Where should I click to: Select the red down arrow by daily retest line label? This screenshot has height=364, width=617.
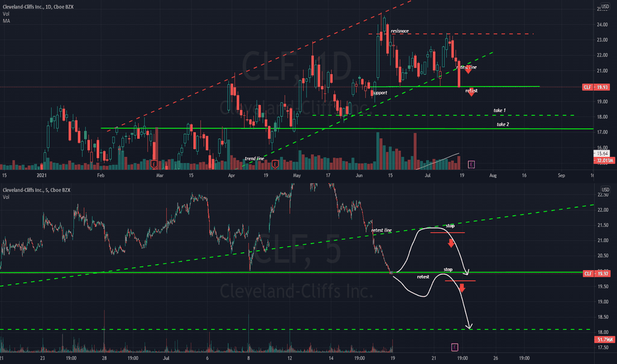(468, 70)
